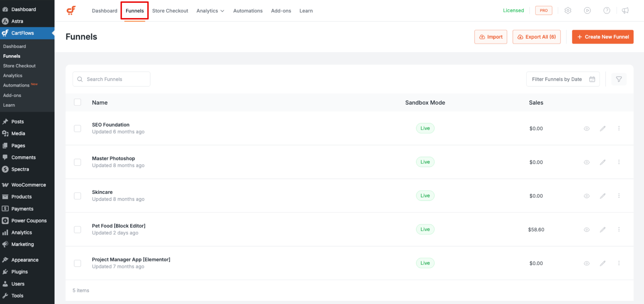This screenshot has height=304, width=644.
Task: Preview the Project Manager App funnel with eye icon
Action: pyautogui.click(x=587, y=263)
